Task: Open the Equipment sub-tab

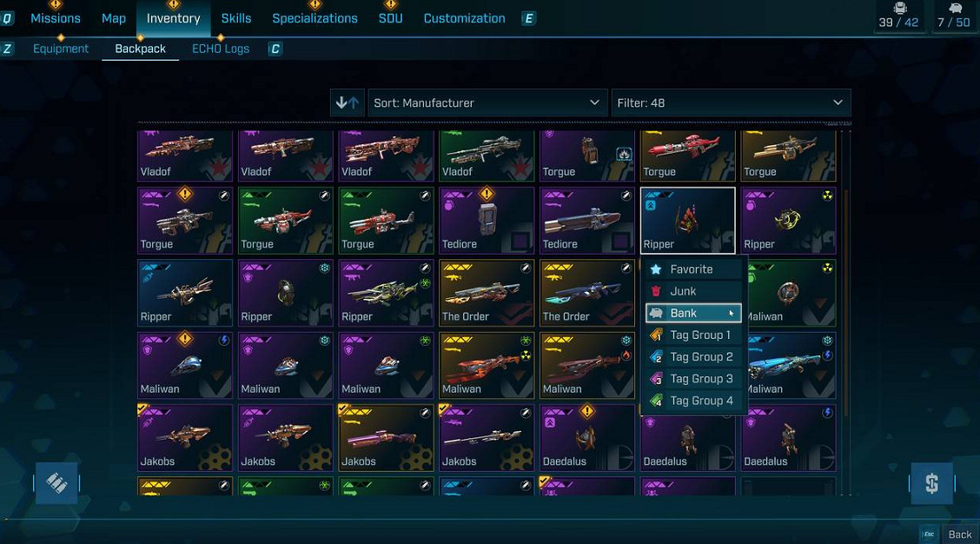Action: click(x=61, y=49)
